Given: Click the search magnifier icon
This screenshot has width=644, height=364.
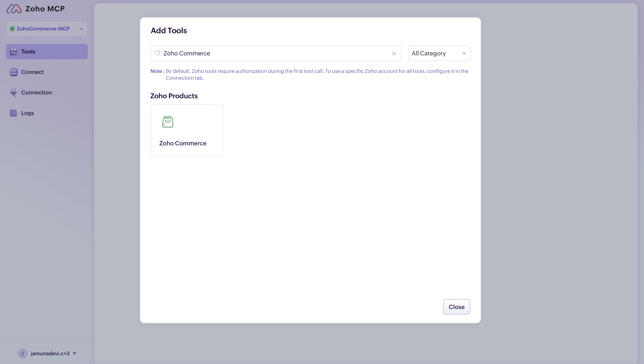Looking at the screenshot, I should point(158,53).
